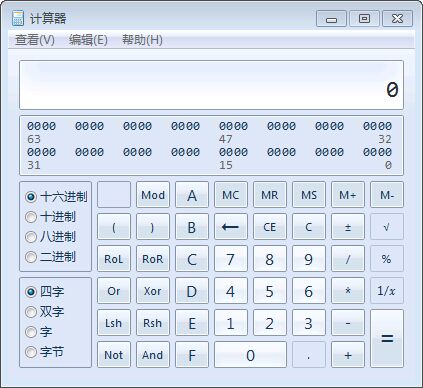This screenshot has width=423, height=388.
Task: Open the 查看(V) menu
Action: (35, 40)
